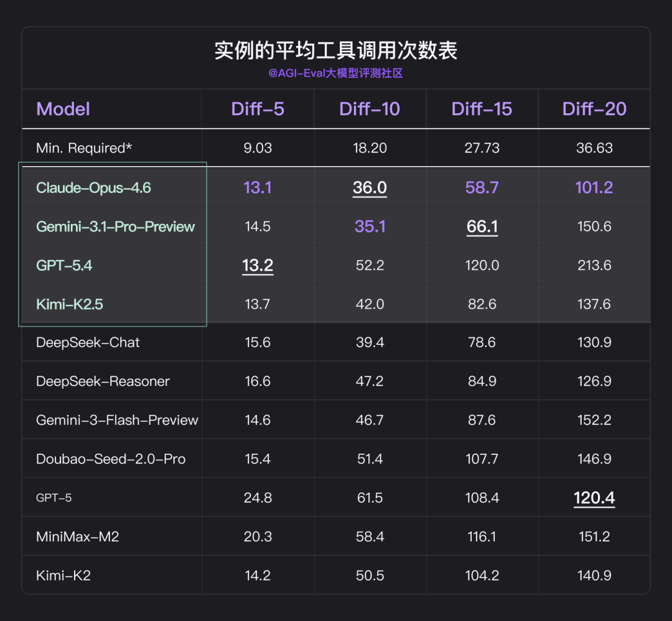The width and height of the screenshot is (672, 621).
Task: Click the 213.6 value for GPT-5.4
Action: (x=594, y=265)
